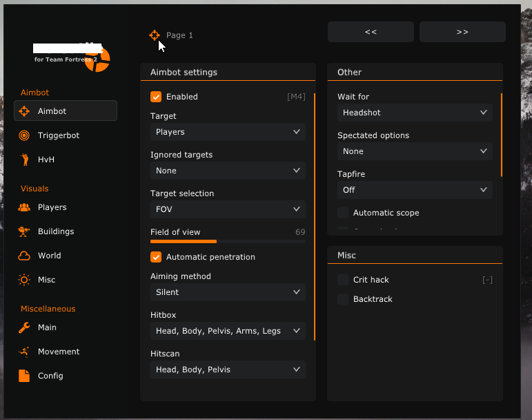
Task: Click the World cloud icon
Action: (24, 256)
